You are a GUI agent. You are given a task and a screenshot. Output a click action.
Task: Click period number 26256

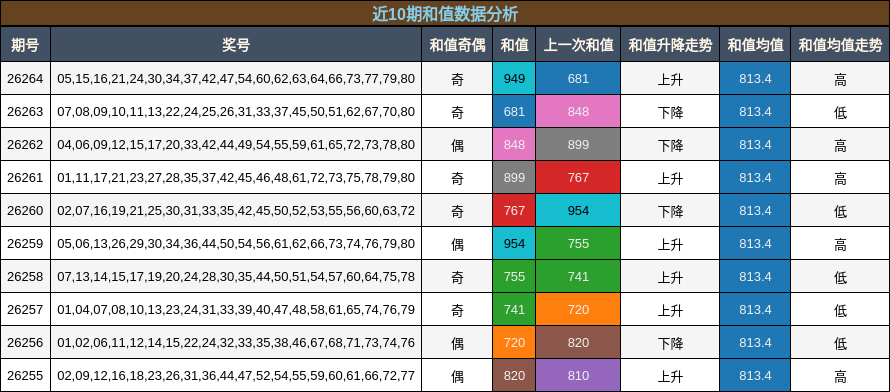click(25, 343)
